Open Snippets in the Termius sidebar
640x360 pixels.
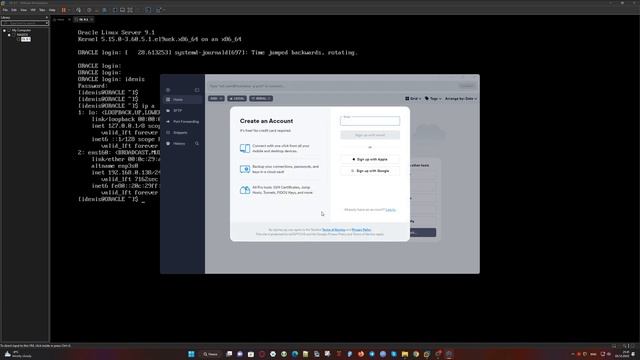[x=182, y=133]
